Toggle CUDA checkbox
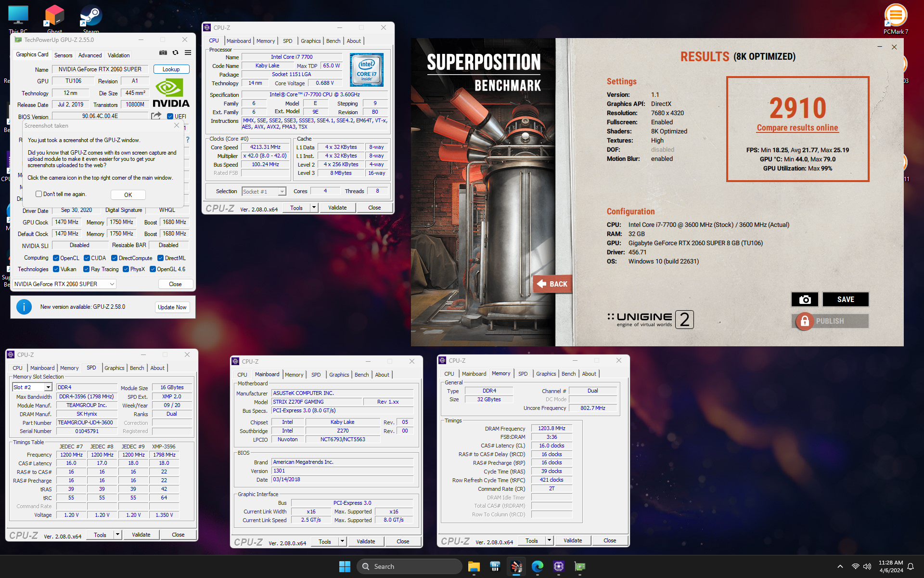The image size is (924, 578). [x=87, y=258]
